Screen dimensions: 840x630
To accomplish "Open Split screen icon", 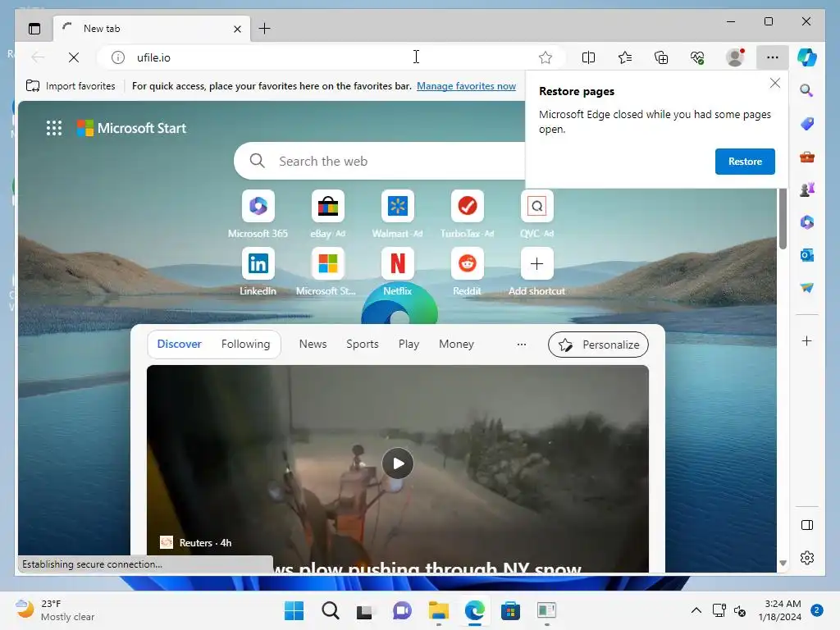I will point(588,57).
